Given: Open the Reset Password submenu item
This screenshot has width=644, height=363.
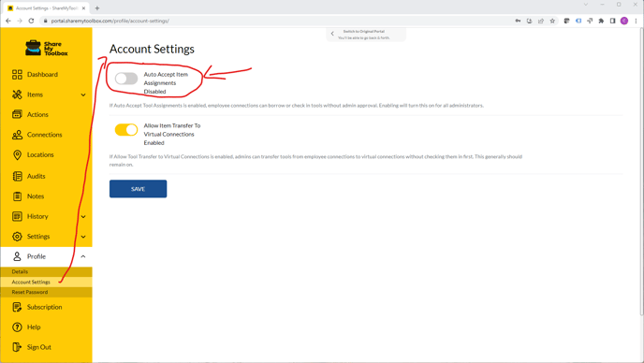Looking at the screenshot, I should click(46, 292).
